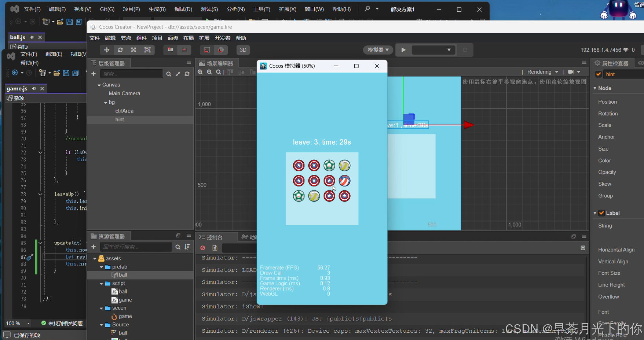Toggle the hint node active checkbox
Viewport: 644px width, 340px height.
(x=599, y=74)
